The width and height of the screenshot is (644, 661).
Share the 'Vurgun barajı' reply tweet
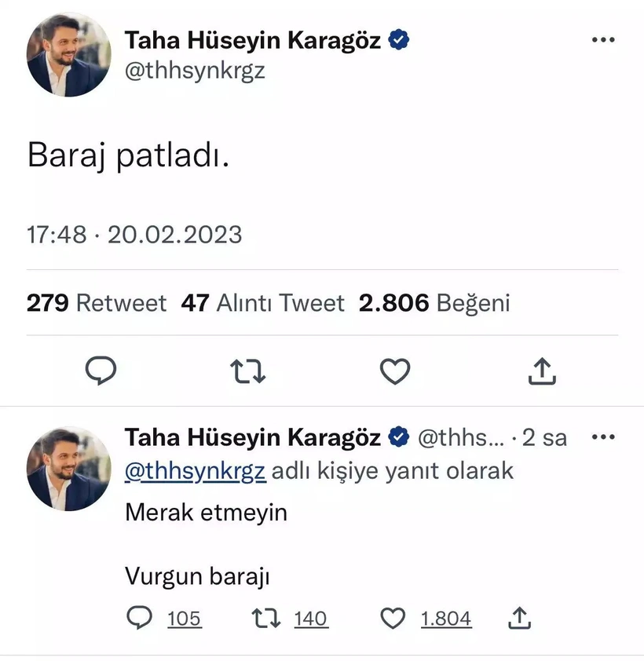[x=519, y=619]
